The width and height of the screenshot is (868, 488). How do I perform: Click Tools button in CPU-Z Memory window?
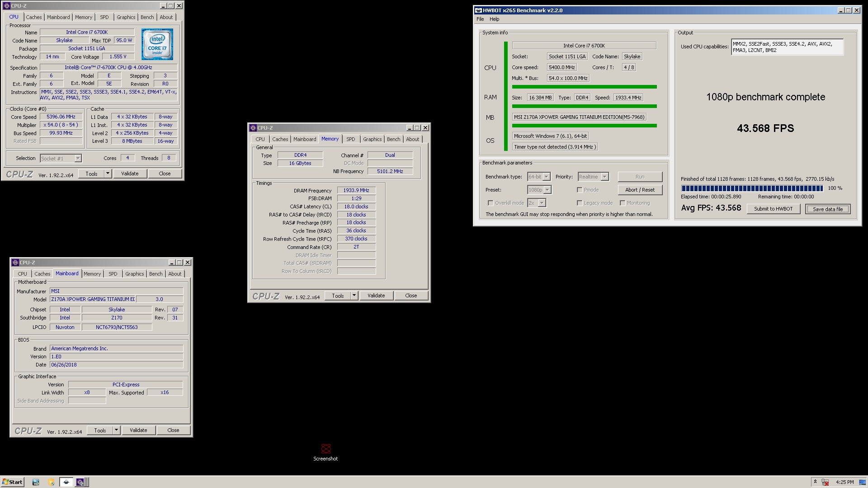pos(338,296)
